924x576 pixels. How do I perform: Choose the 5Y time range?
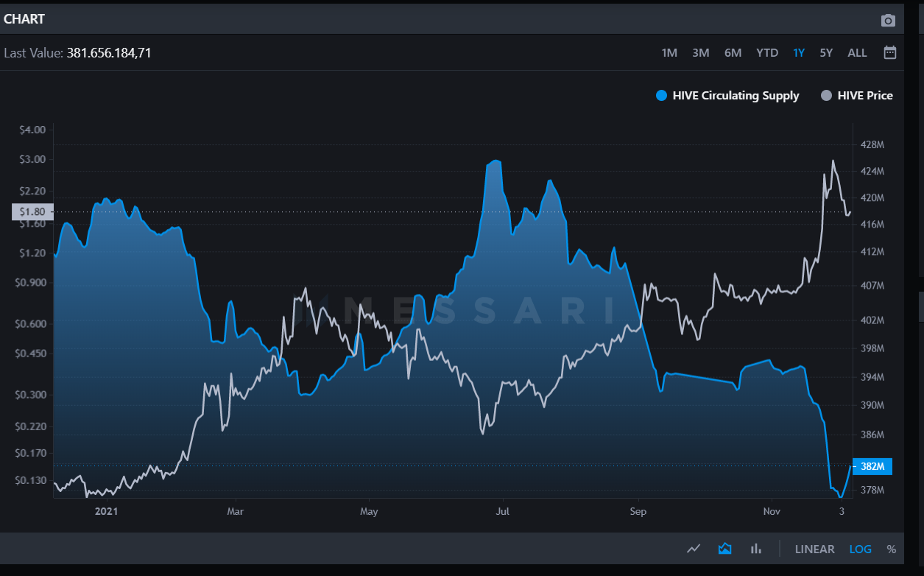point(826,53)
